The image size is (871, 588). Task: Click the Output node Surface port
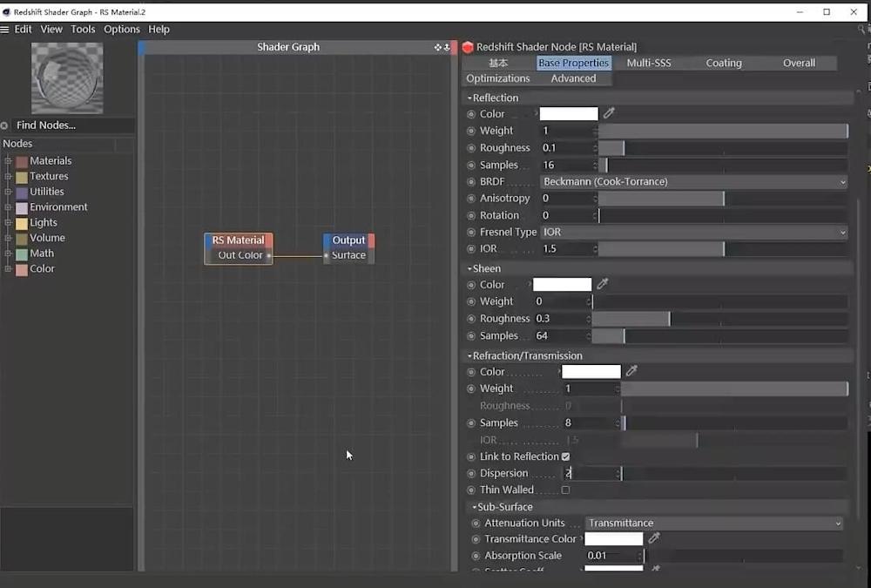coord(326,255)
